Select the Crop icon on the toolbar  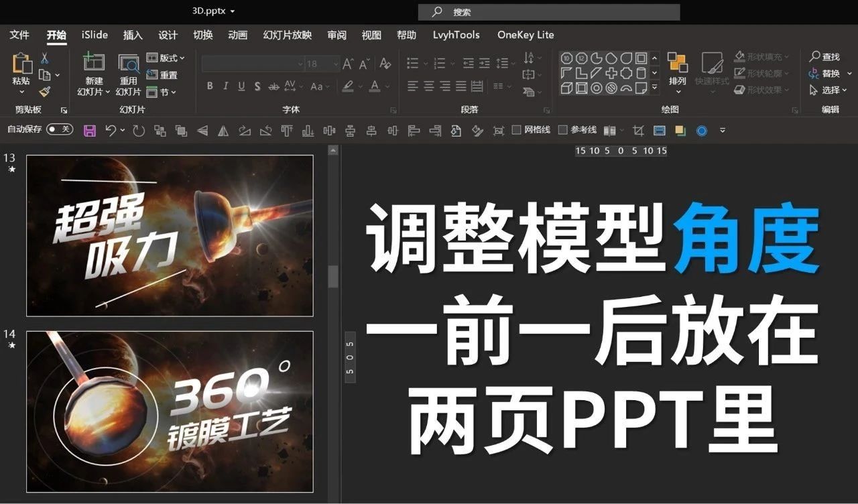click(x=635, y=130)
